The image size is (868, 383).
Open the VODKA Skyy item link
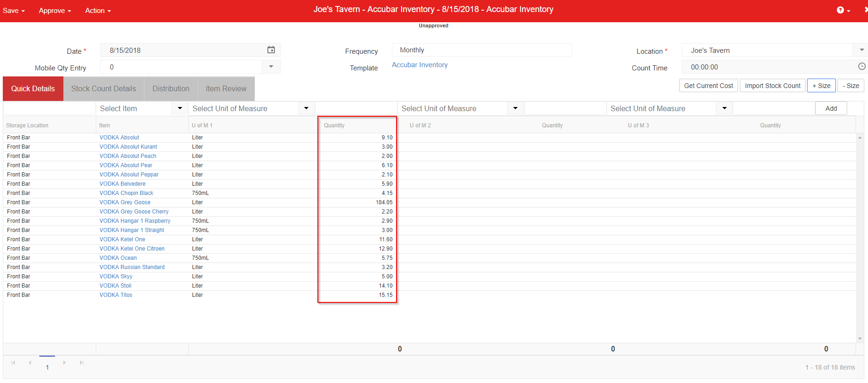[x=116, y=276]
